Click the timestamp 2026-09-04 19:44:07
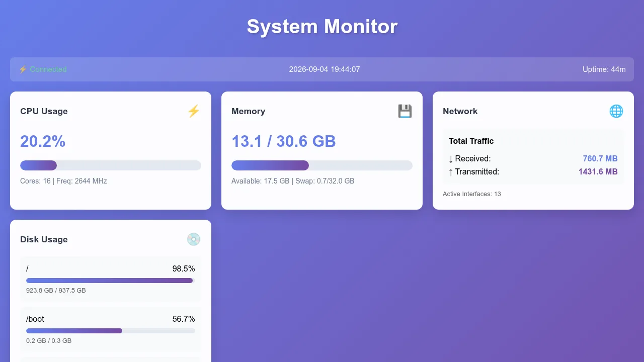The image size is (644, 362). point(325,69)
